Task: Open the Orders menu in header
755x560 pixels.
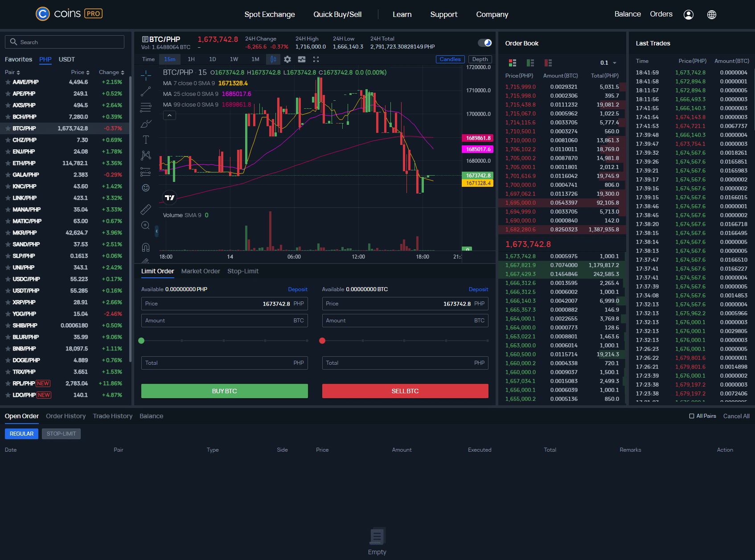Action: pos(661,14)
